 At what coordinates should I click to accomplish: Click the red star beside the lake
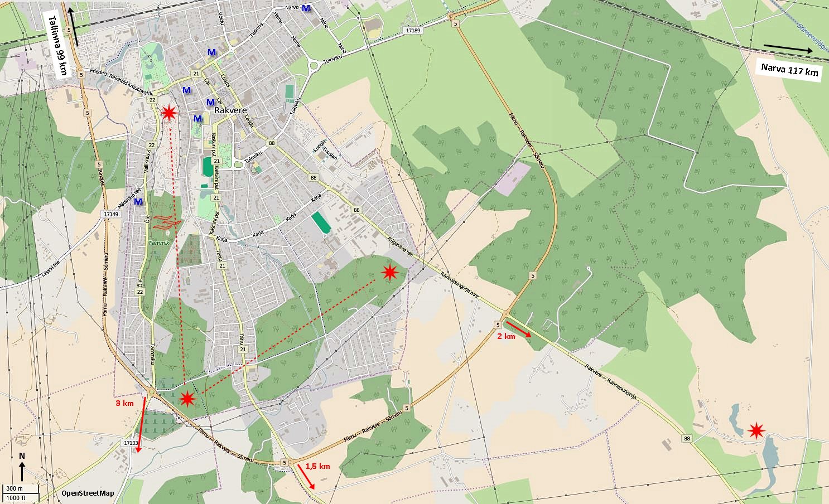click(756, 430)
